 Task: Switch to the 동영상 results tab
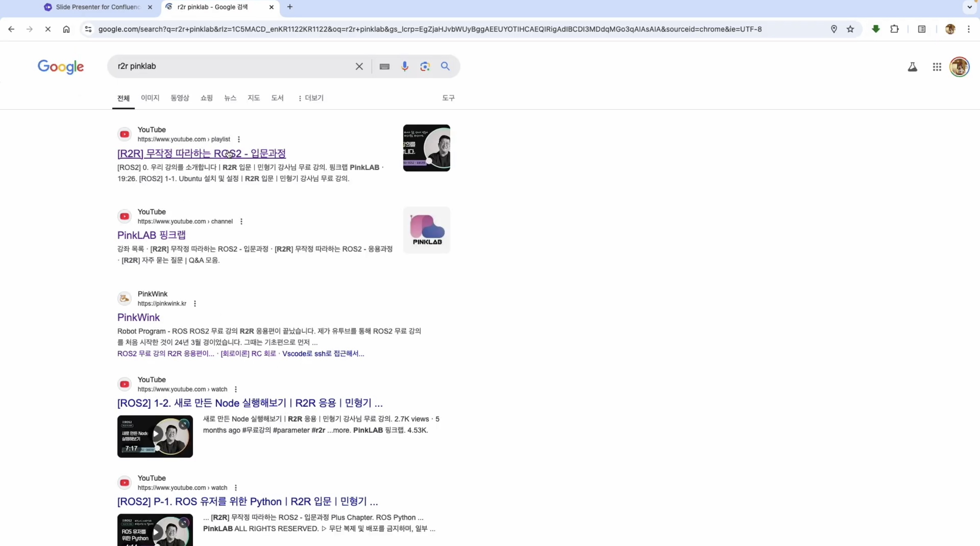point(180,98)
